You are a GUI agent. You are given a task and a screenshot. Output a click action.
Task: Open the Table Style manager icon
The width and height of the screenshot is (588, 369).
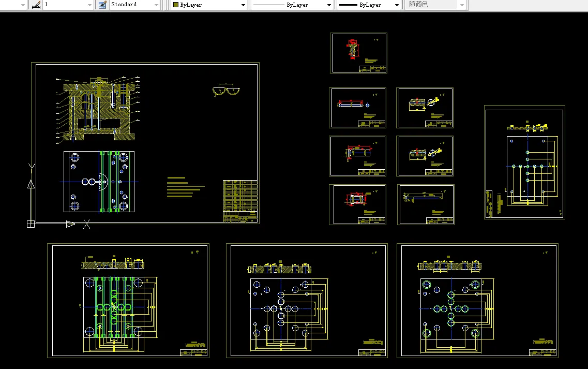102,5
